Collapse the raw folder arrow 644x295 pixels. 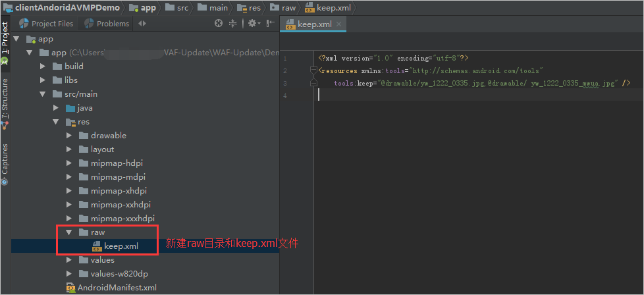tap(68, 232)
